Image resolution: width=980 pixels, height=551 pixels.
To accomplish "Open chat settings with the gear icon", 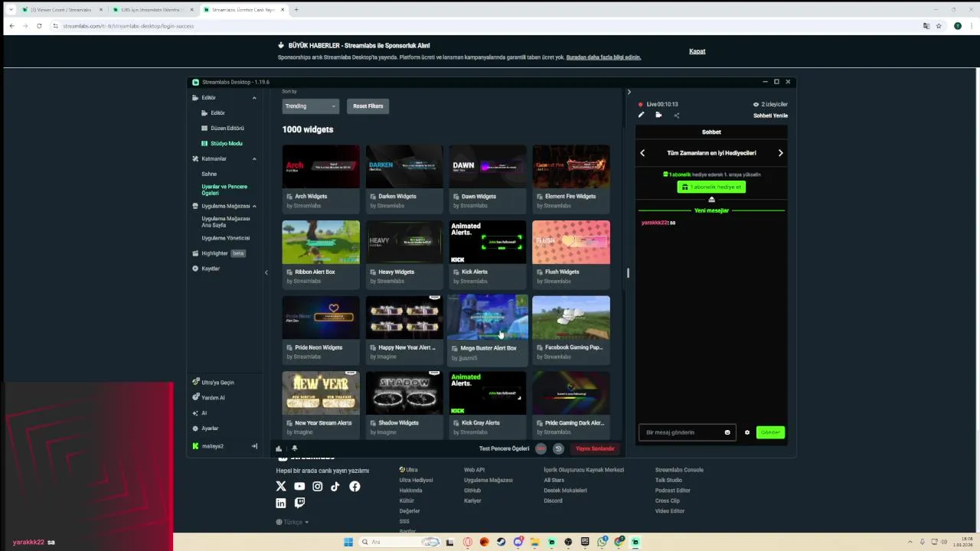I will pyautogui.click(x=747, y=432).
